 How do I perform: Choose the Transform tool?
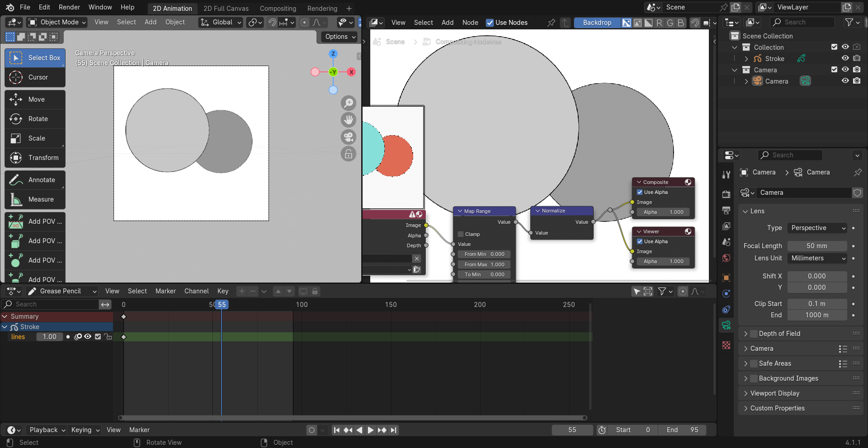click(x=35, y=158)
